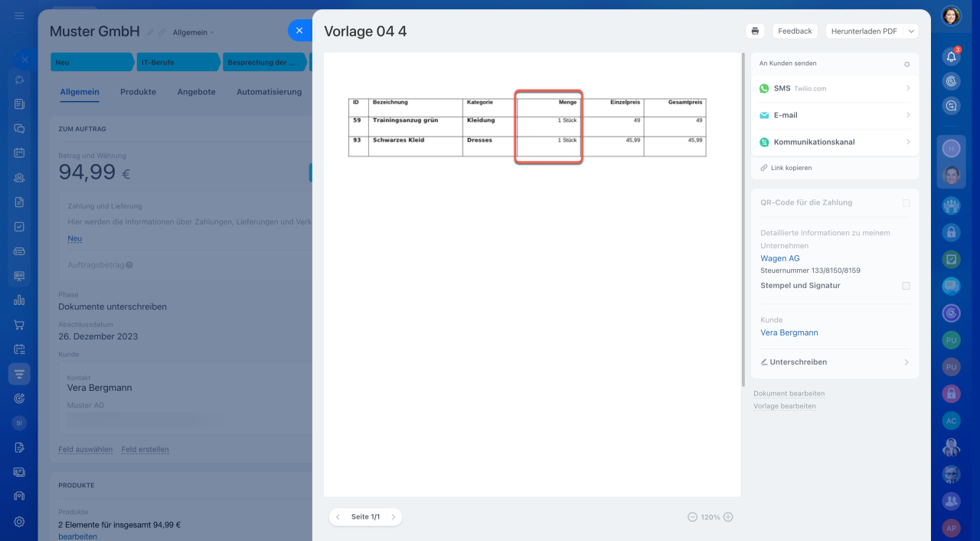Go to previous page arrow
This screenshot has width=980, height=541.
338,517
